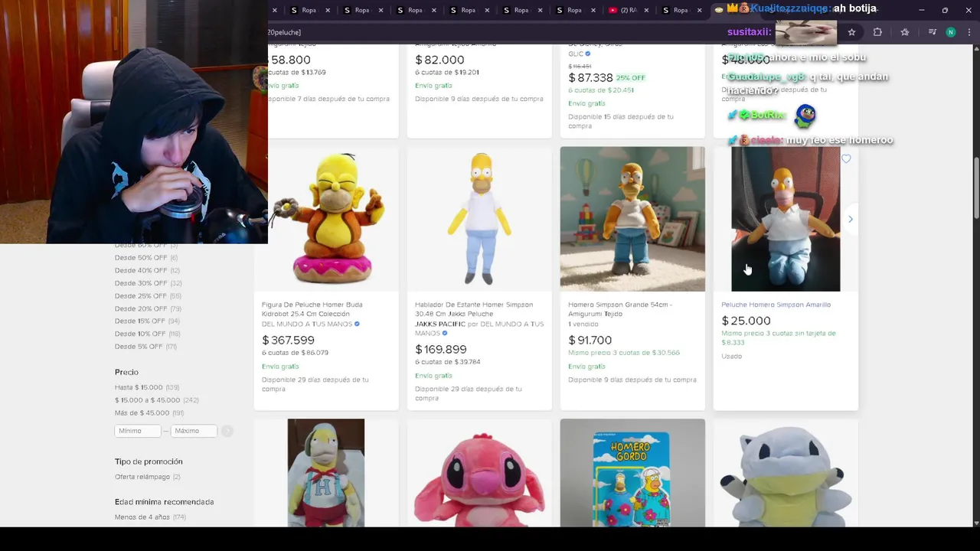Click the $ 367.599 price
Screen dimensions: 980x551
[288, 340]
